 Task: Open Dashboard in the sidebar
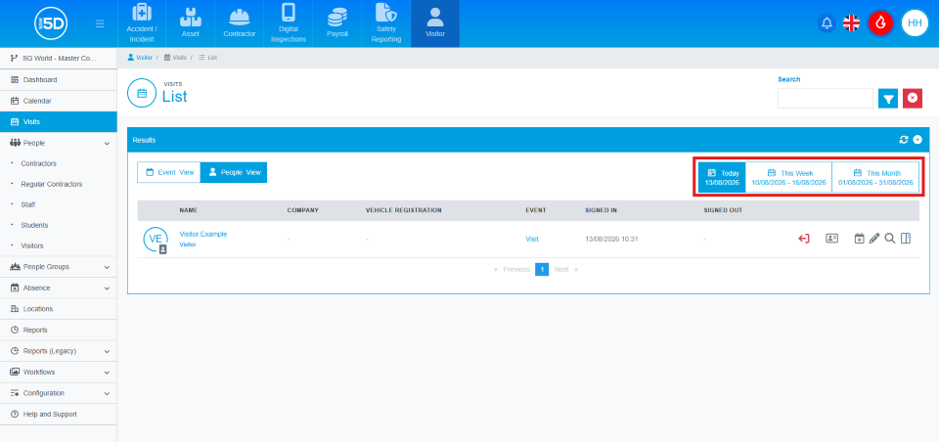click(x=58, y=80)
